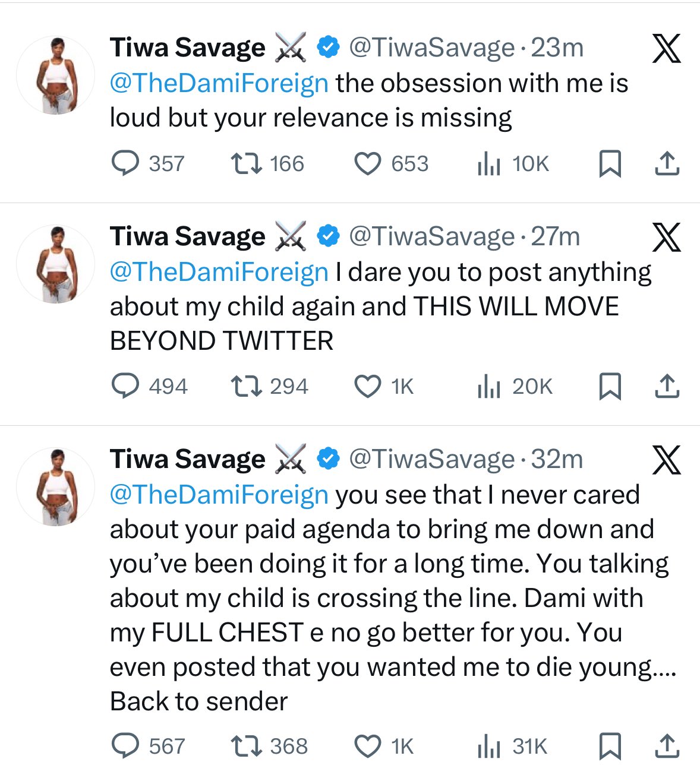View the 20K view count on second tweet
This screenshot has width=700, height=781.
click(x=512, y=387)
